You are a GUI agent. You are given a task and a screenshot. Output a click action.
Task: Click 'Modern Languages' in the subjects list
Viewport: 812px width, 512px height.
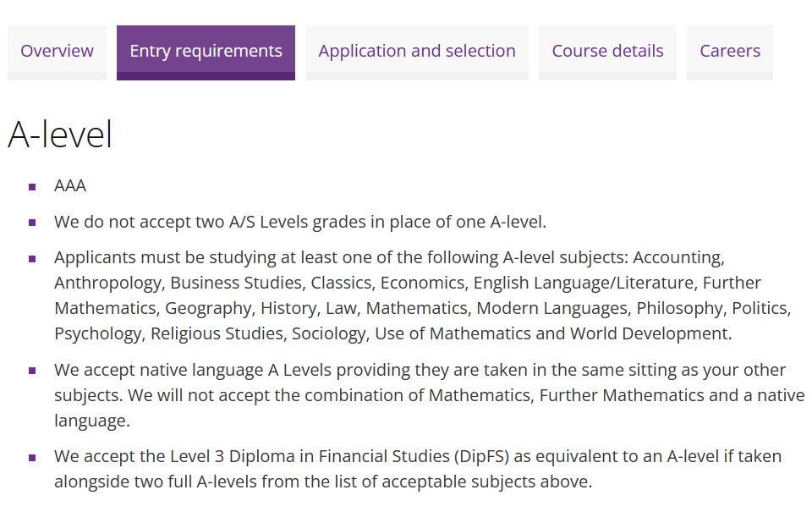[x=552, y=308]
